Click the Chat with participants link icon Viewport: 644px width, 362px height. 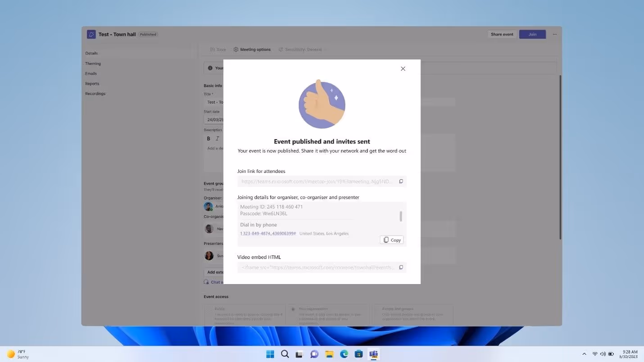(206, 282)
